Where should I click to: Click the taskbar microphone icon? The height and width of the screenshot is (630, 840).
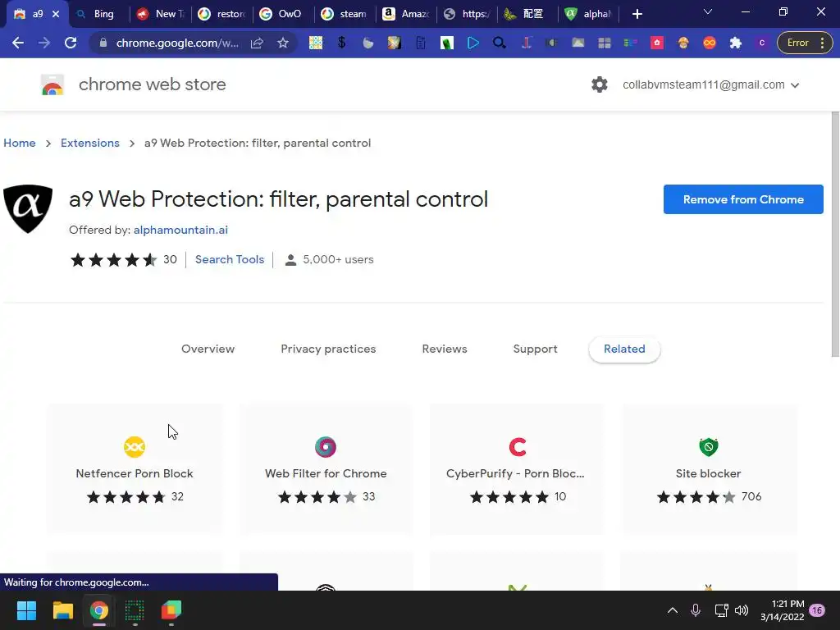click(696, 610)
